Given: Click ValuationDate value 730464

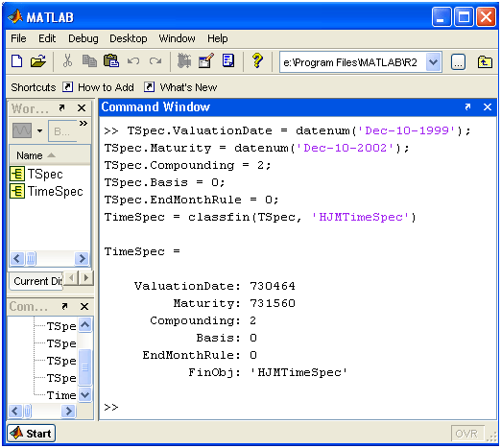Looking at the screenshot, I should coord(273,286).
